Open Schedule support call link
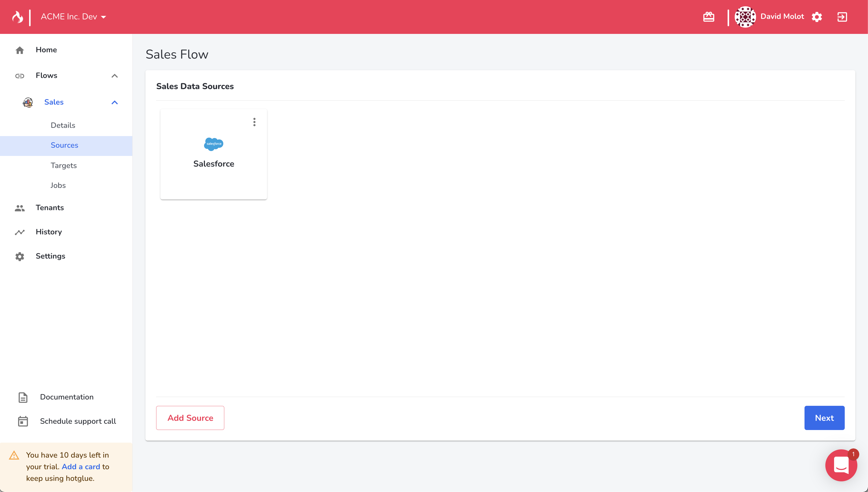Viewport: 868px width, 492px height. tap(78, 421)
